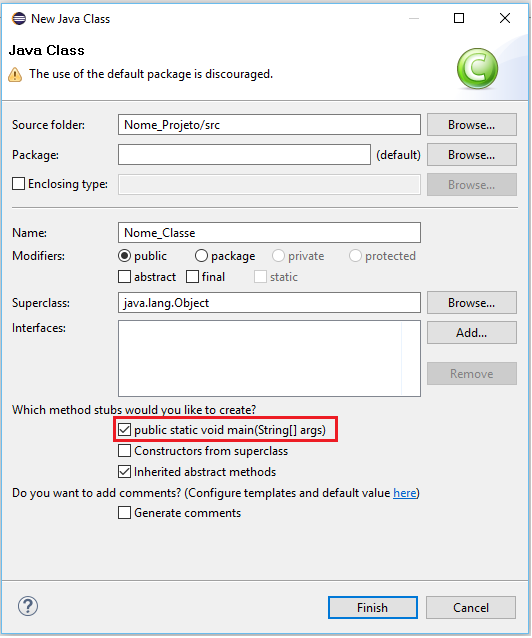Click the green Java class icon
This screenshot has width=532, height=638.
click(477, 68)
